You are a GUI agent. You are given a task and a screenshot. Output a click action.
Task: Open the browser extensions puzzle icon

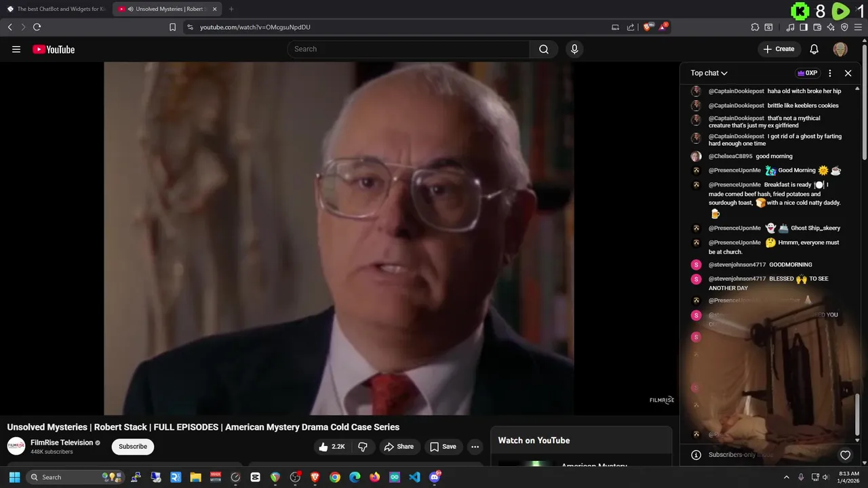tap(755, 27)
